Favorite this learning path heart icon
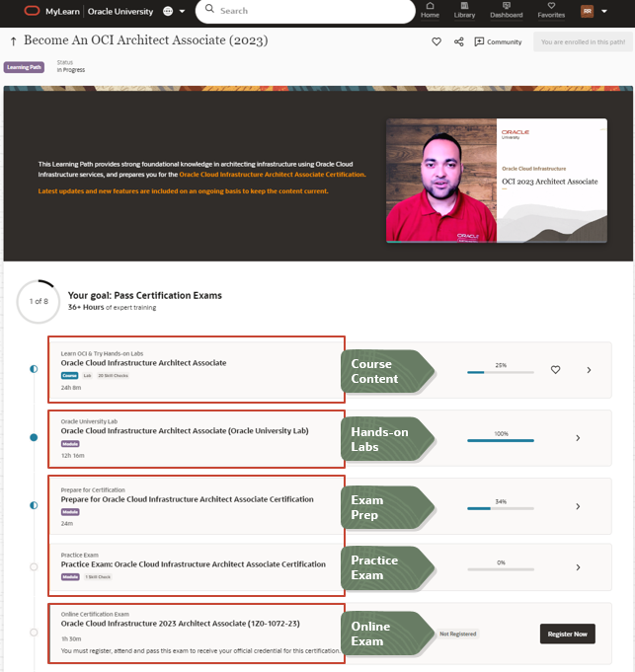The height and width of the screenshot is (672, 635). 437,41
